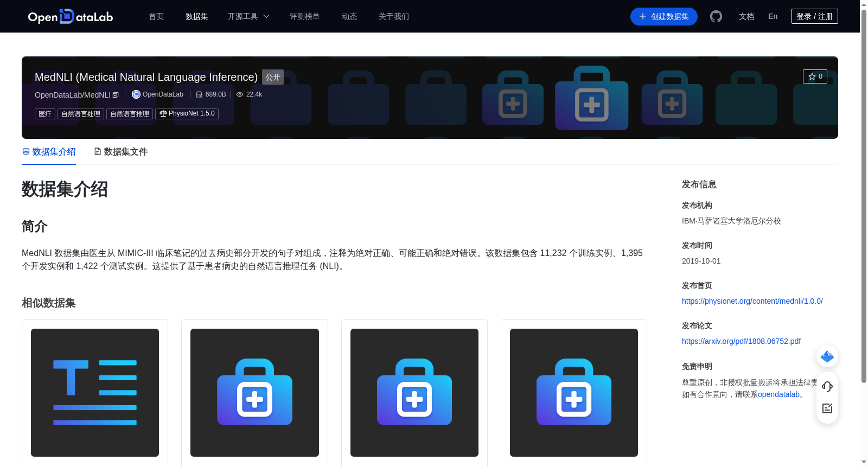Click the 医疗 tag
868x467 pixels.
click(45, 114)
